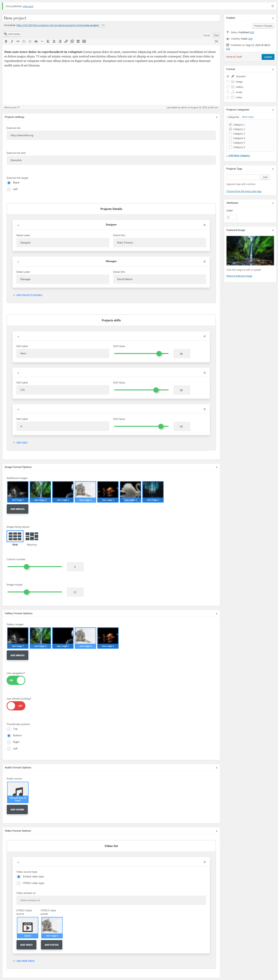Delete the CSS skill block
Viewport: 278px width, 980px height.
[204, 373]
